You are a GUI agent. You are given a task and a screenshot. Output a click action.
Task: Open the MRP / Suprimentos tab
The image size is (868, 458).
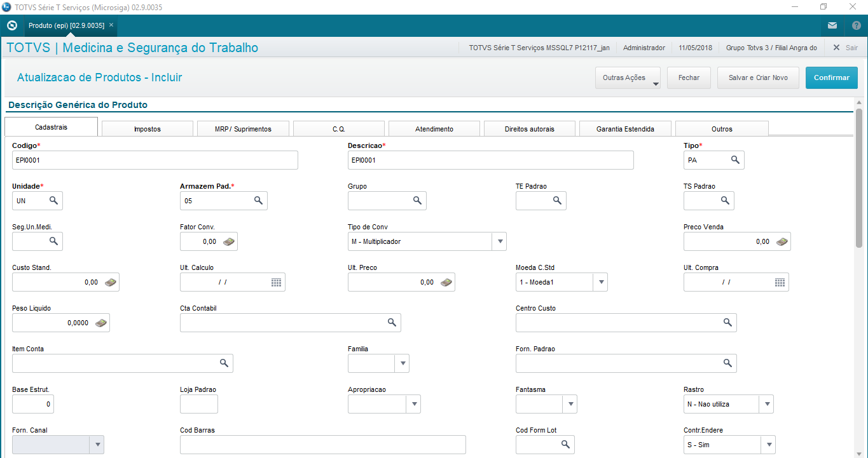coord(243,129)
